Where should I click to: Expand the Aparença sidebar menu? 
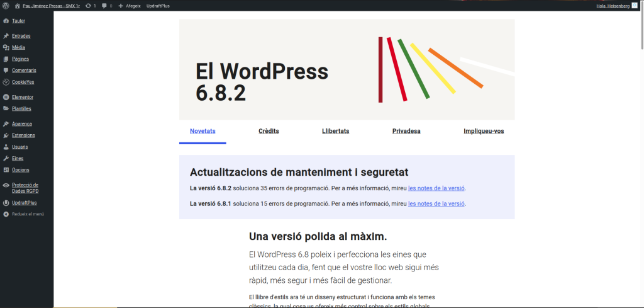pos(21,123)
